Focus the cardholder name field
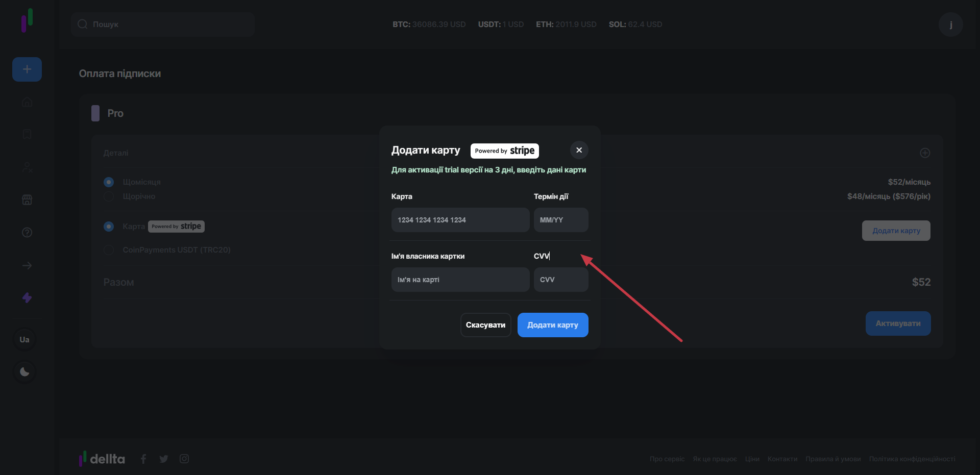This screenshot has width=980, height=475. coord(460,280)
